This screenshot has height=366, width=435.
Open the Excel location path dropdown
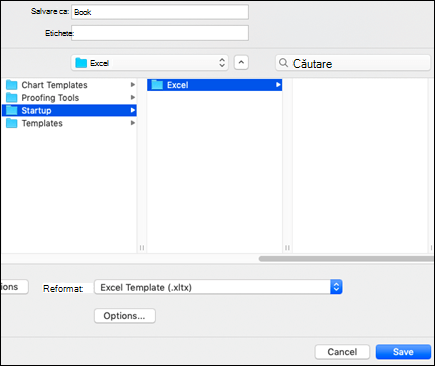click(x=150, y=63)
